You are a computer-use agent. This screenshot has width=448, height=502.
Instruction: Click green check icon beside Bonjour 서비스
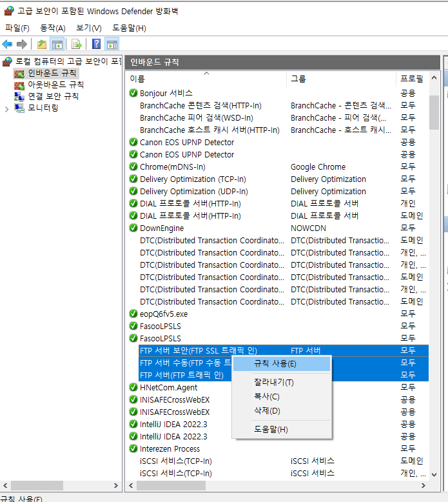(x=133, y=93)
